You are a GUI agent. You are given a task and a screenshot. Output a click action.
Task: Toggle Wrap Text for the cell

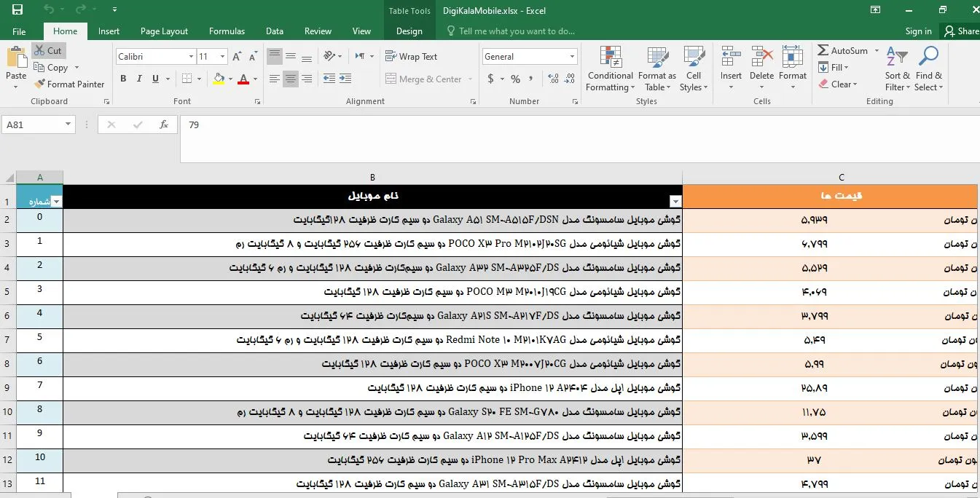coord(412,57)
